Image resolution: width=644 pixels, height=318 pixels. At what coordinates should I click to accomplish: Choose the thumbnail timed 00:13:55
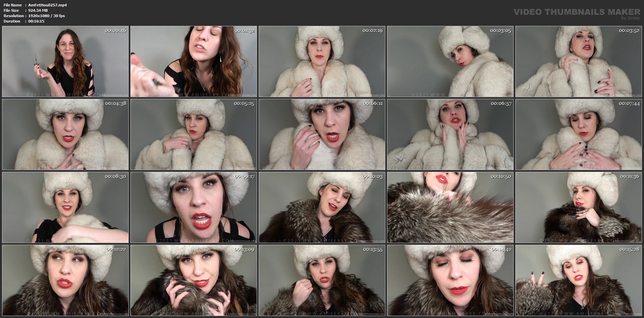click(x=322, y=280)
